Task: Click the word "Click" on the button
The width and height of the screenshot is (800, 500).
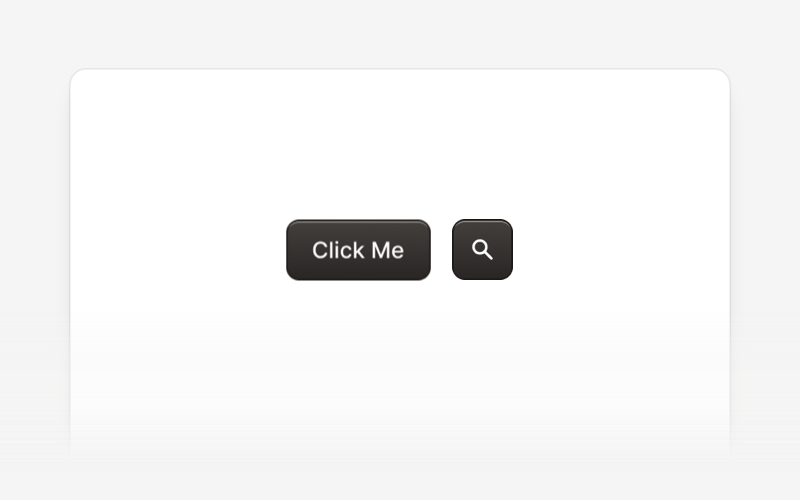Action: [x=338, y=250]
